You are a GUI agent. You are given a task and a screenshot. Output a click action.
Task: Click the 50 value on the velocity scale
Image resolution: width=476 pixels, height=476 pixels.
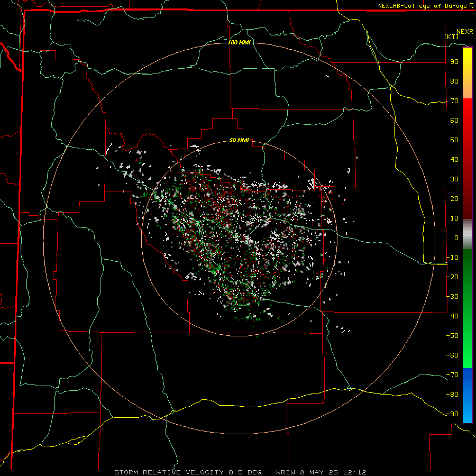454,140
